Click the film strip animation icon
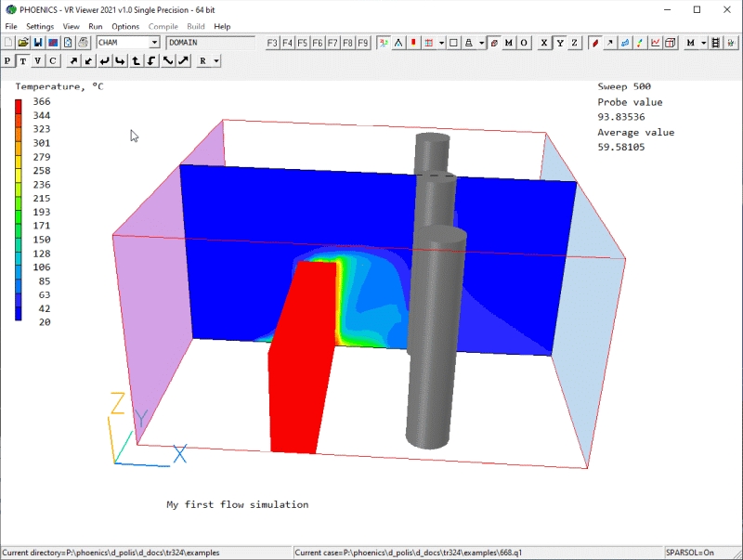Viewport: 743px width, 560px height. pos(715,43)
